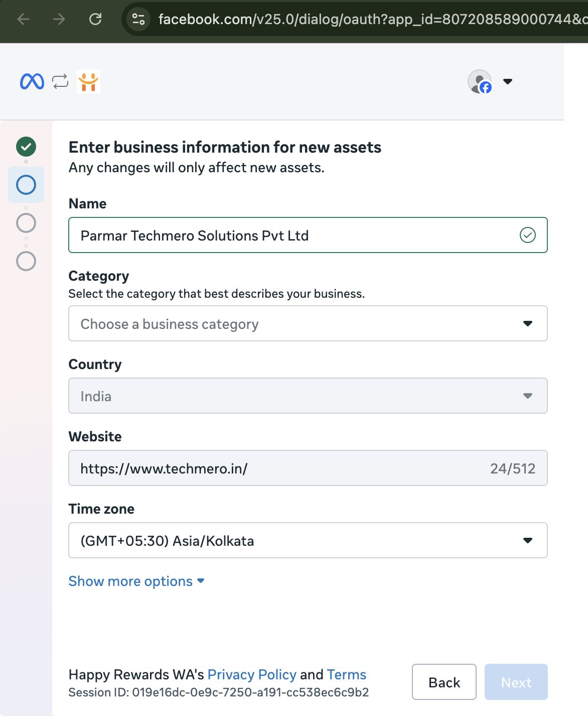588x717 pixels.
Task: Select the current second step circle
Action: point(26,185)
